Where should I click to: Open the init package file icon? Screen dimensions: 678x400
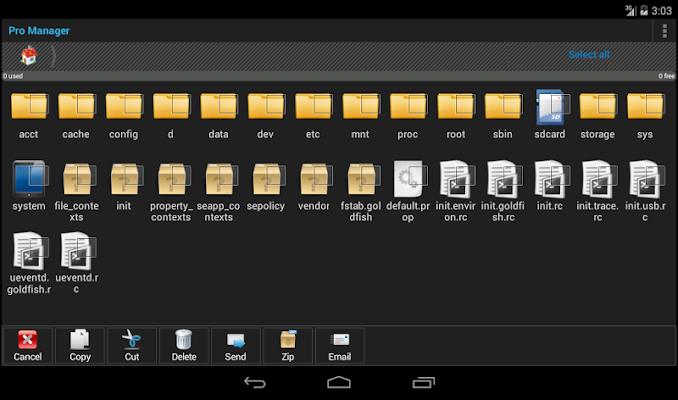pos(124,179)
